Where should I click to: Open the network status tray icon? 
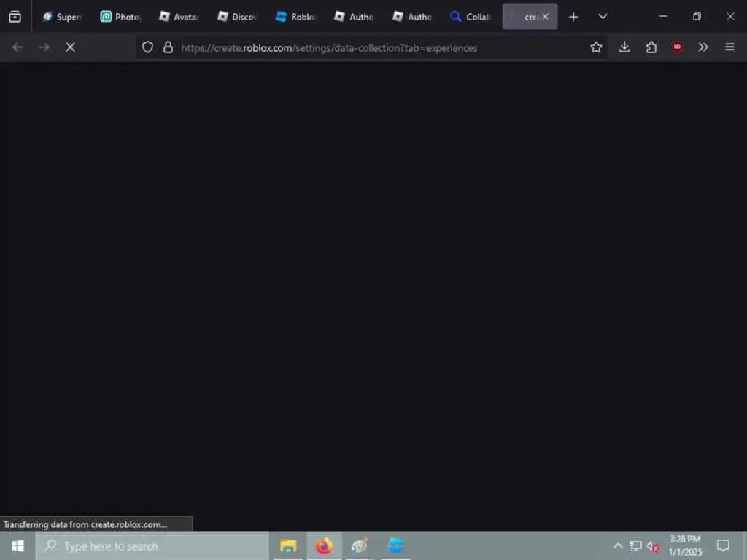coord(635,545)
